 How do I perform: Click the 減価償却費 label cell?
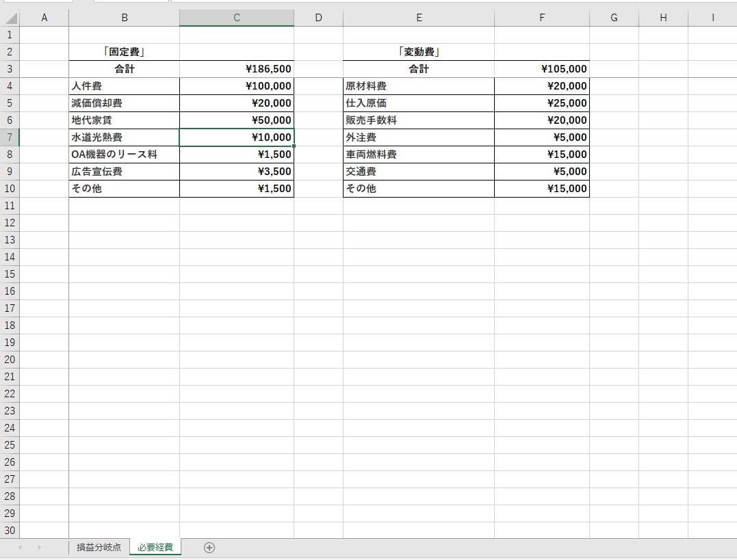(x=124, y=103)
